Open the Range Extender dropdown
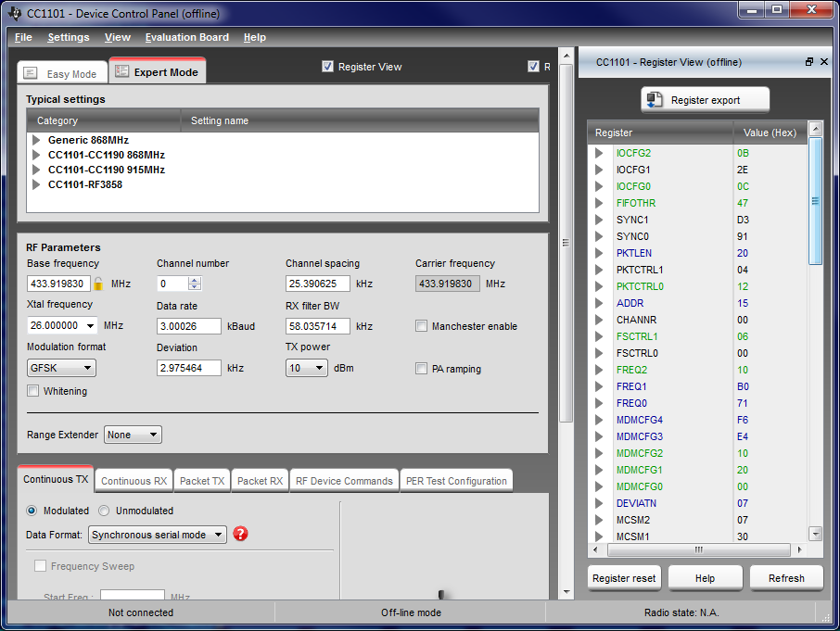 point(133,435)
